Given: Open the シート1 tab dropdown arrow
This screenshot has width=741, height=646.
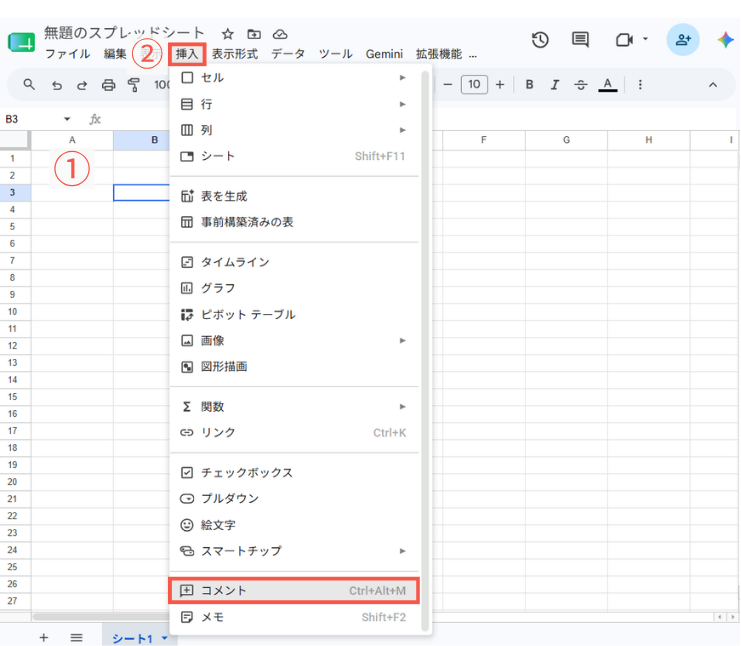Looking at the screenshot, I should [164, 638].
